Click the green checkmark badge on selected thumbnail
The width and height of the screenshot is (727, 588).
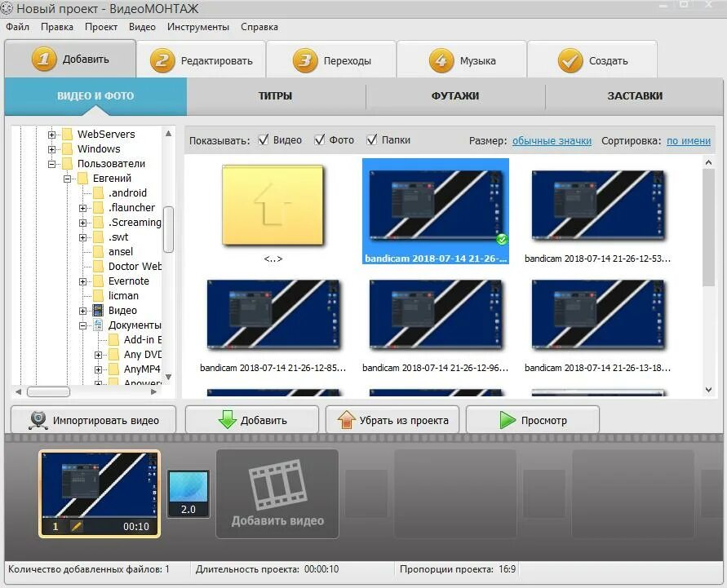(x=502, y=239)
